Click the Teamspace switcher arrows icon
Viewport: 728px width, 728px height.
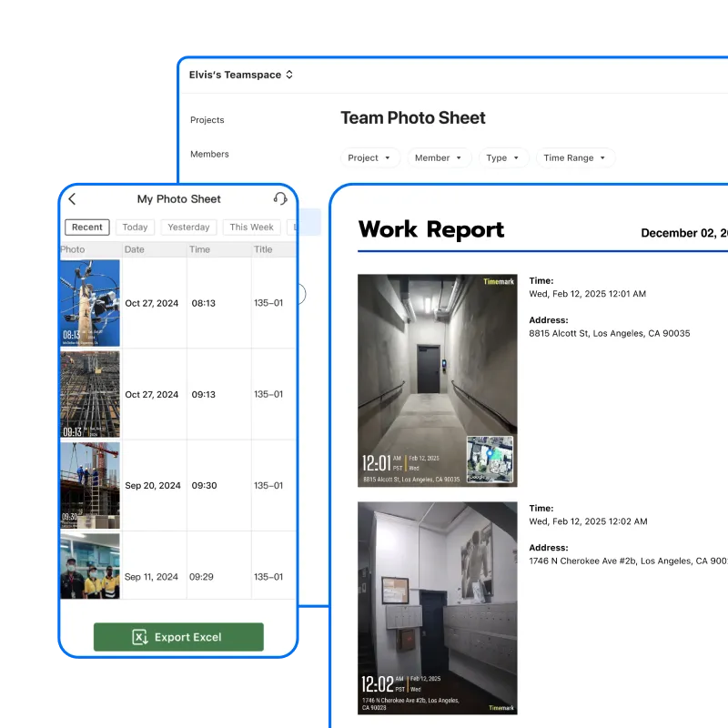288,75
